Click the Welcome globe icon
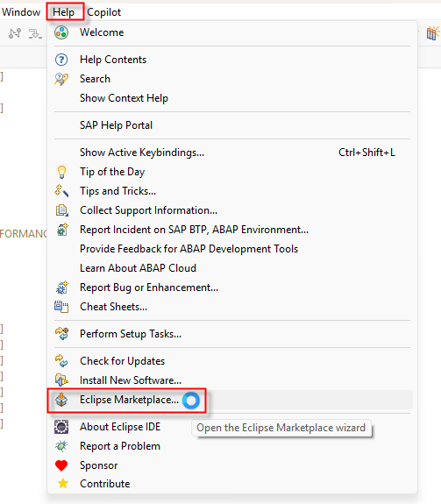Screen dimensions: 441x504 coord(61,32)
